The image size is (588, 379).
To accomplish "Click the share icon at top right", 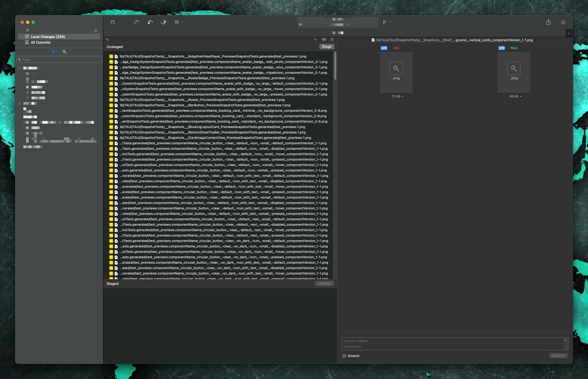I will [x=548, y=22].
